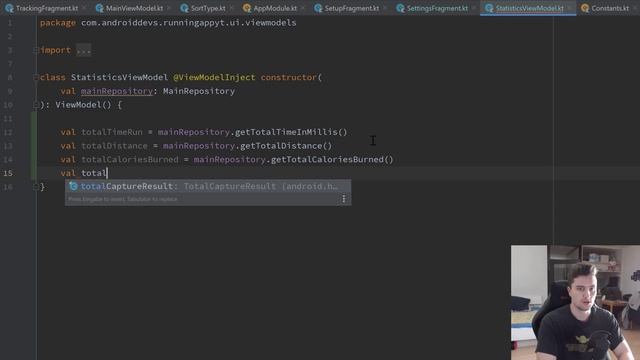Close the TrackingFragment.kt tab
The height and width of the screenshot is (360, 640).
pyautogui.click(x=83, y=8)
